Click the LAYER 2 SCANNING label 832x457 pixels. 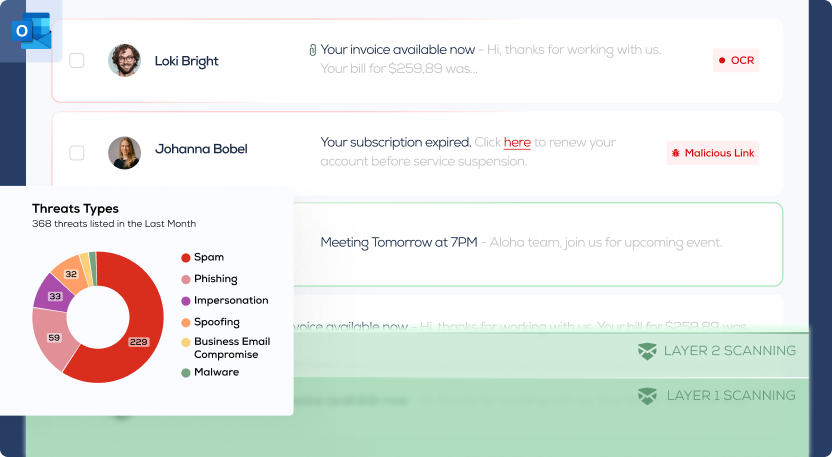tap(730, 351)
